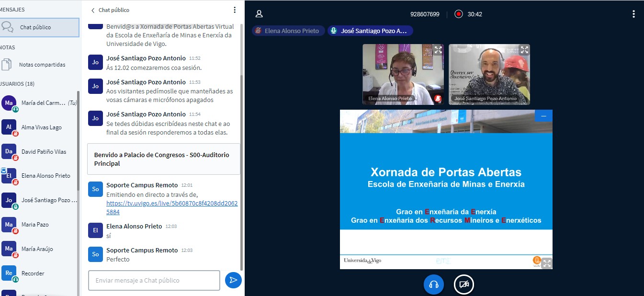Click José Santiago Pozo's webcam video

point(489,74)
